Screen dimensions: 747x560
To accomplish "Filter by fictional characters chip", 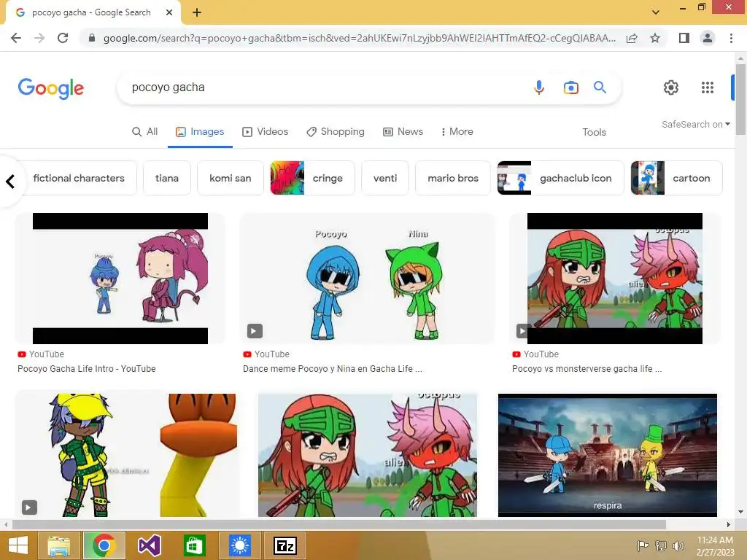I will [79, 178].
